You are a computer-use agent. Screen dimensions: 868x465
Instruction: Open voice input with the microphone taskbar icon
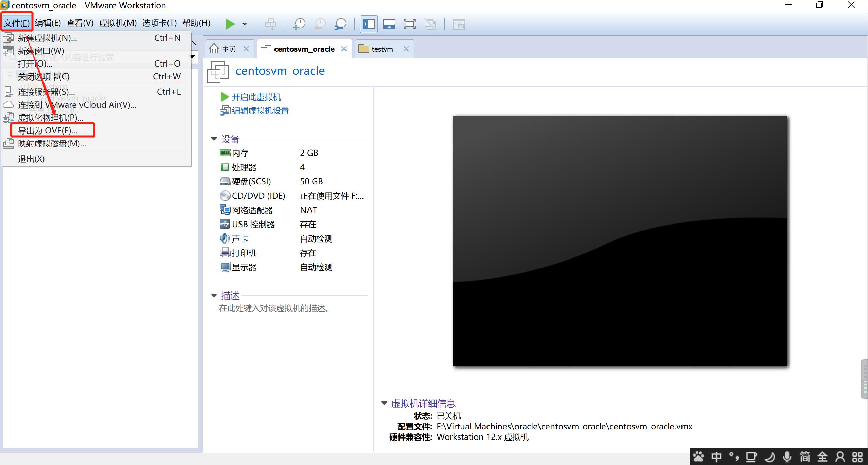[x=787, y=457]
